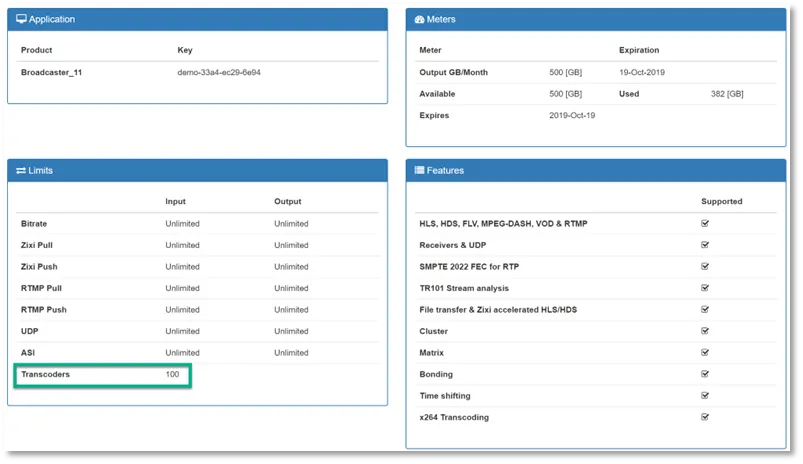Click the Broadcaster_11 product name
Screen dimensions: 803x464
(x=51, y=72)
